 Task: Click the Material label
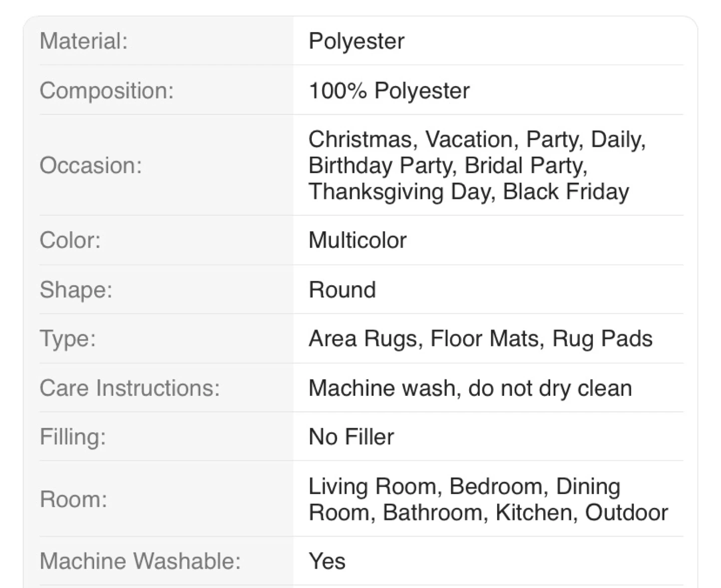[84, 41]
